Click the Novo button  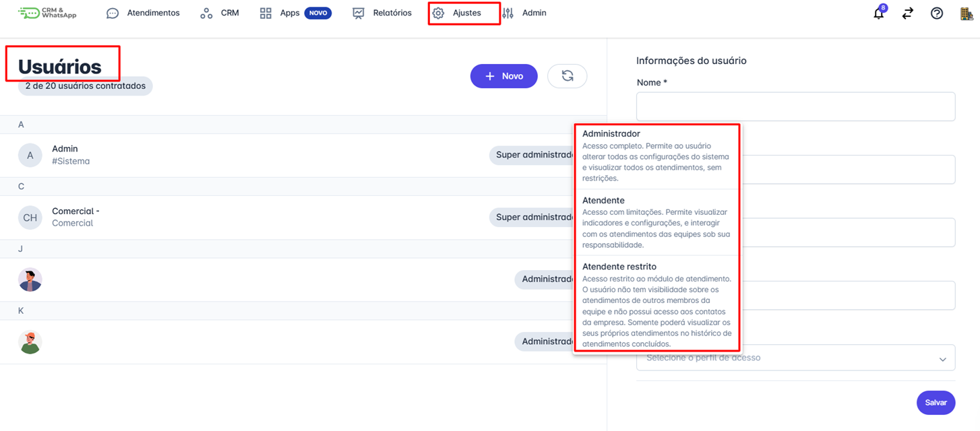503,76
